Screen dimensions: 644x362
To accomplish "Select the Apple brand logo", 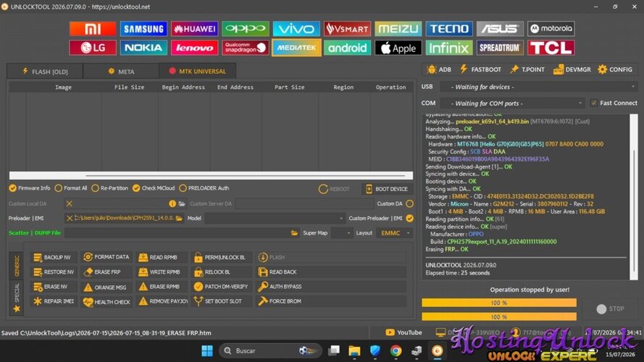I will coord(398,48).
